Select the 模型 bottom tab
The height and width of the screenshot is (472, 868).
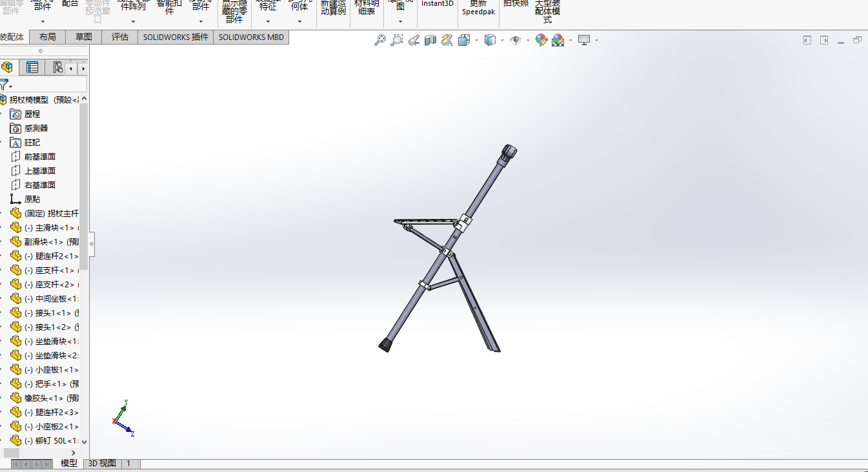pyautogui.click(x=69, y=463)
